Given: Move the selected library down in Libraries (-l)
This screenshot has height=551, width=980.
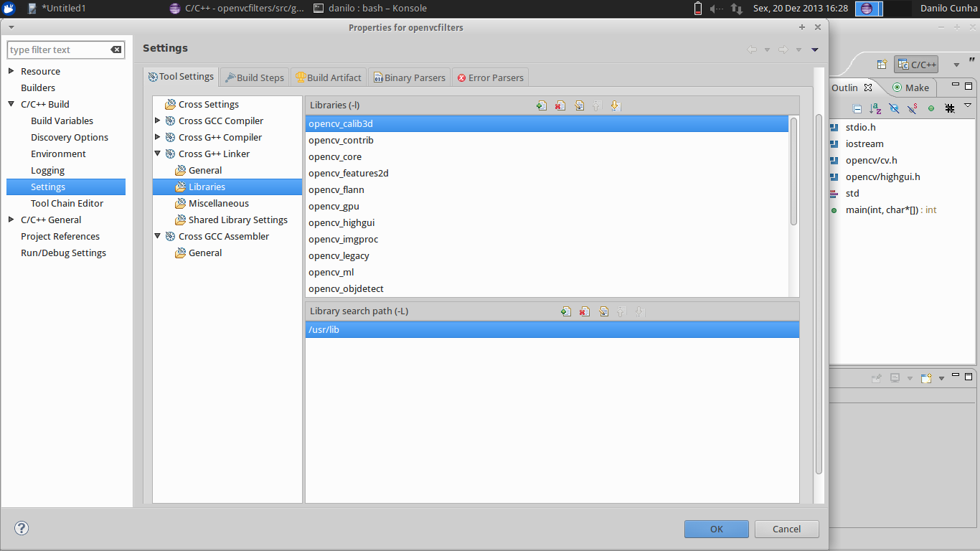Looking at the screenshot, I should (x=615, y=105).
